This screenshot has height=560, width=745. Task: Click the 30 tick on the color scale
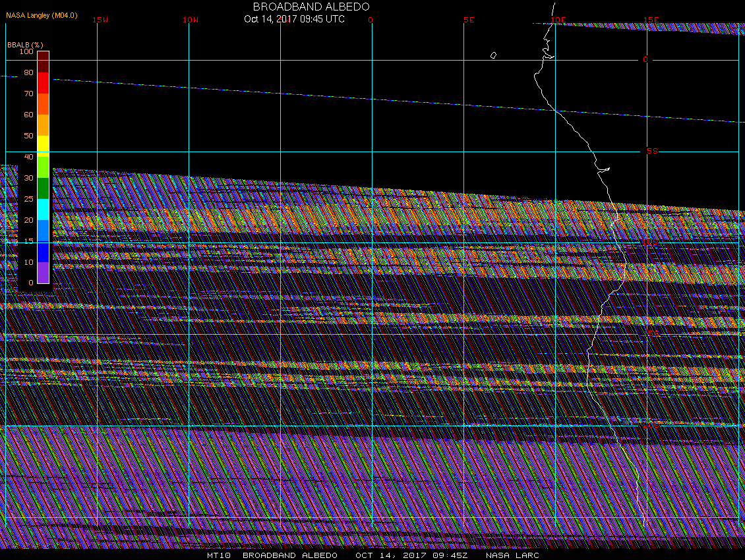click(28, 178)
